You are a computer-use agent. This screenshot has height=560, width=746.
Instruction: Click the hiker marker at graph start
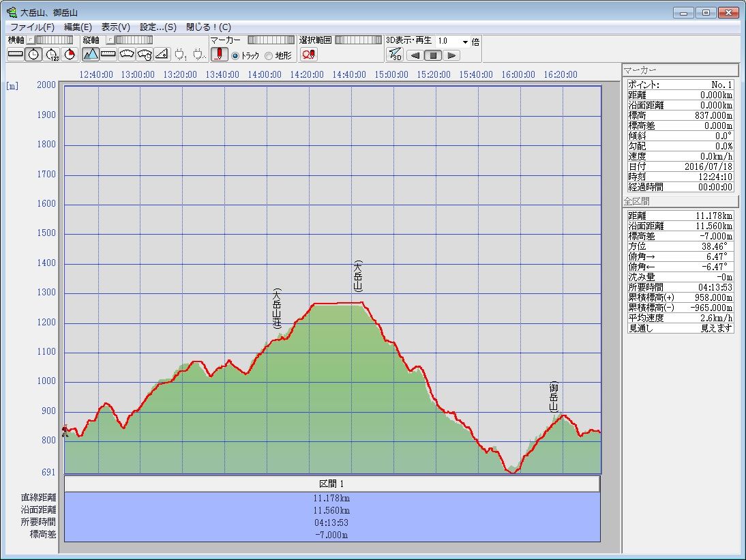click(x=65, y=430)
